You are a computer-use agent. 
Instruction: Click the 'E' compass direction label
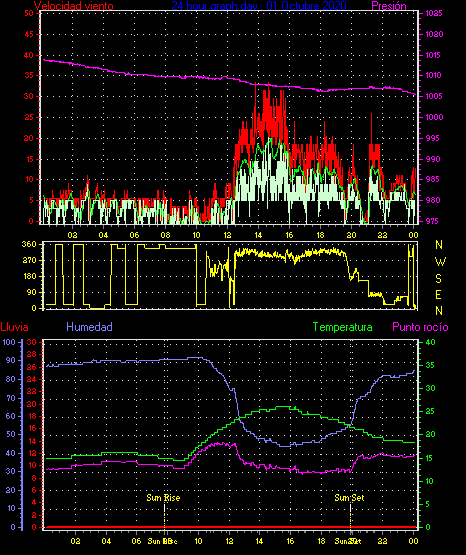[x=438, y=294]
